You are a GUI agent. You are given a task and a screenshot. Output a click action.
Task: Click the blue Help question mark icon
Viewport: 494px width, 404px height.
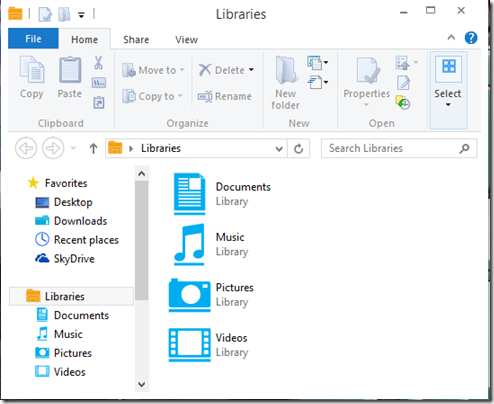[x=471, y=38]
